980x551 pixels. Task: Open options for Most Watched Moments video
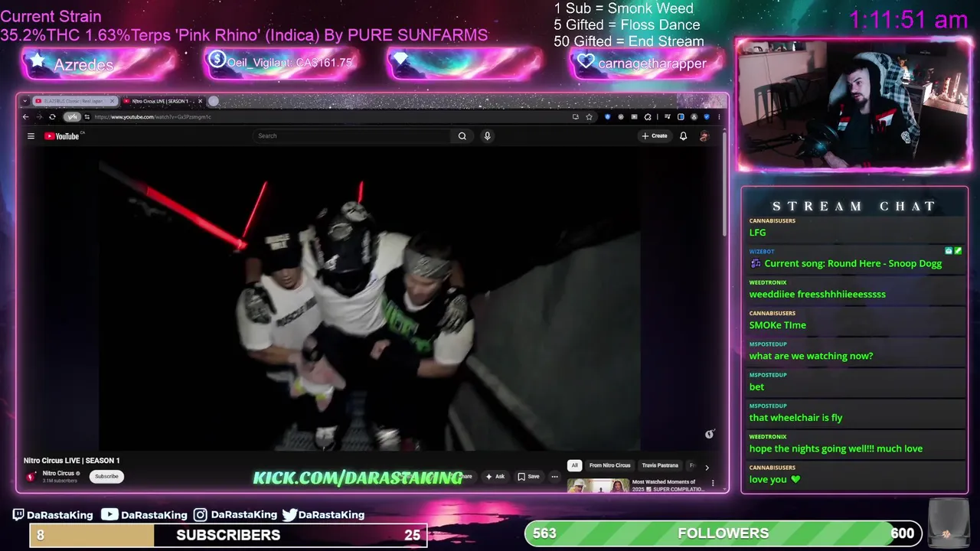pyautogui.click(x=713, y=484)
